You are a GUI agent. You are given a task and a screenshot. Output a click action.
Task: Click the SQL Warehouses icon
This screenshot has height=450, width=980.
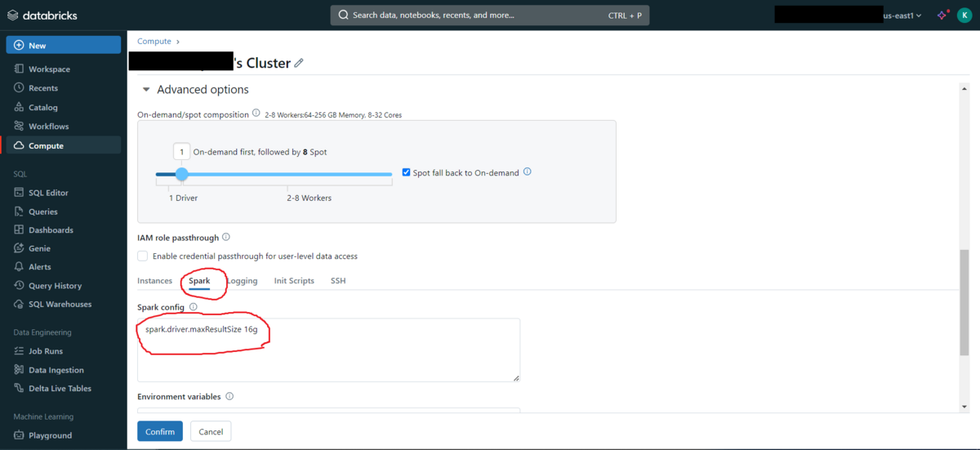coord(19,304)
